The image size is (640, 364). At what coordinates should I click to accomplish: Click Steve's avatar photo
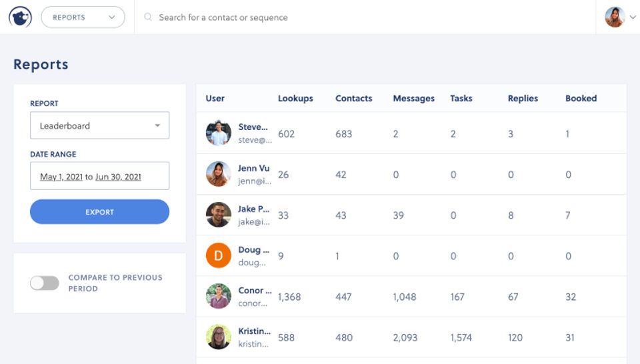[219, 133]
